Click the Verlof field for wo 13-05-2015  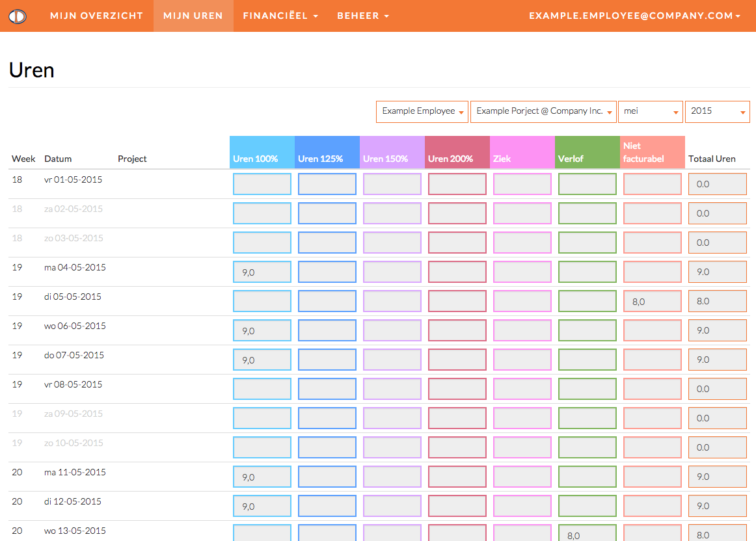pyautogui.click(x=587, y=533)
